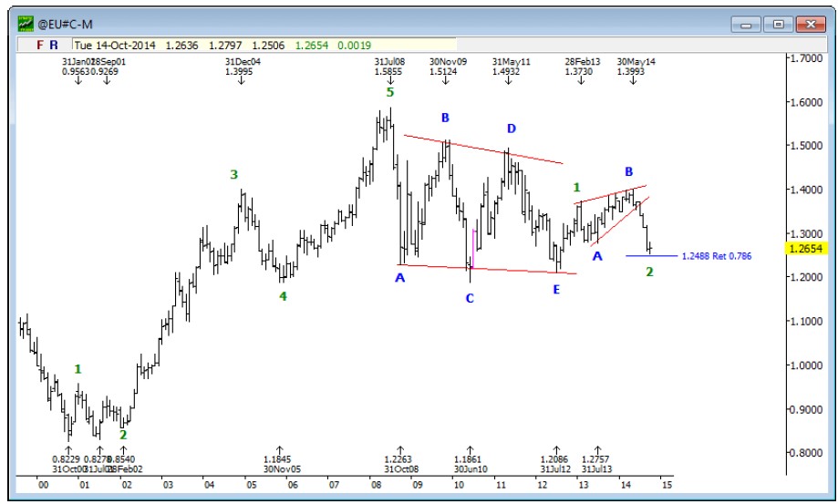Click the green 2 label near 2002 low
Image resolution: width=838 pixels, height=504 pixels.
pyautogui.click(x=123, y=435)
